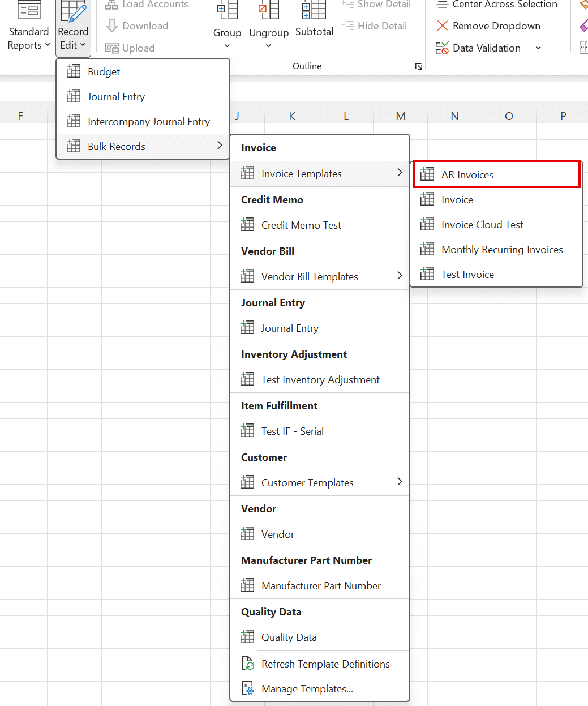The image size is (588, 706).
Task: Click the Journal Entry bulk template icon
Action: pos(247,327)
